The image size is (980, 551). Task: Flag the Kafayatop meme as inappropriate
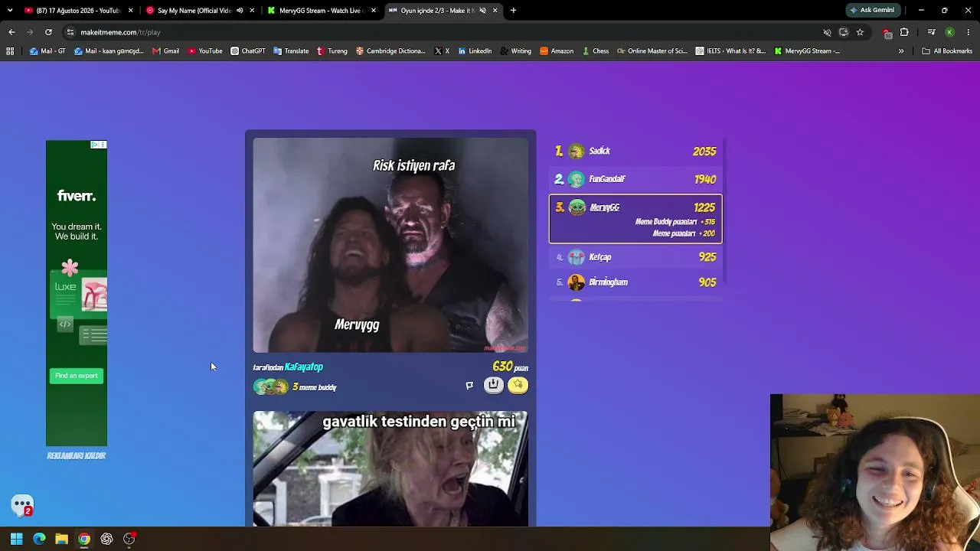point(469,386)
